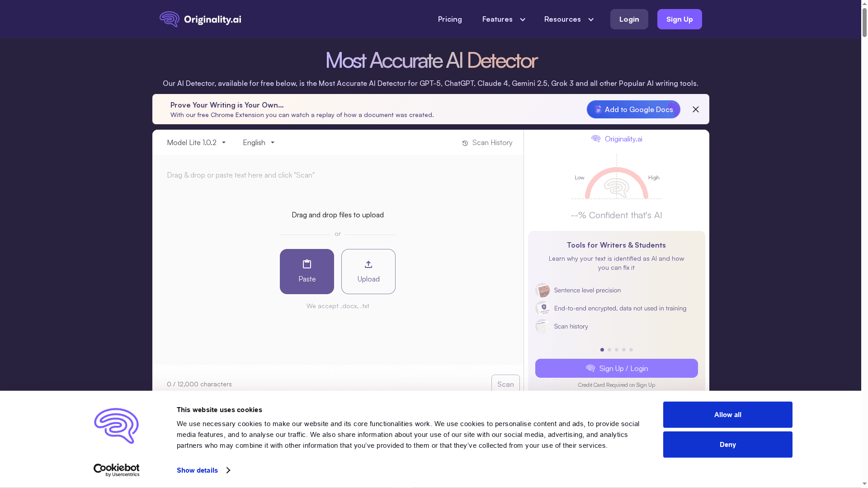868x488 pixels.
Task: Dismiss the Chrome Extension banner
Action: (x=696, y=109)
